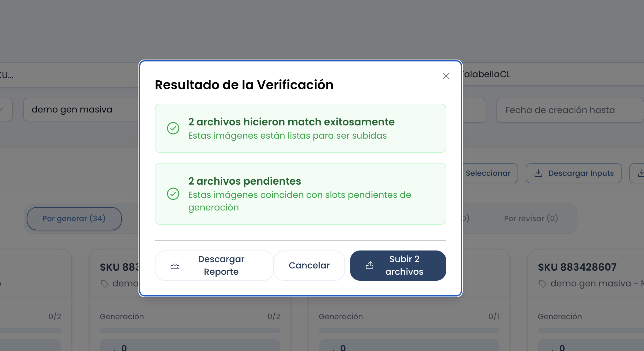Click the Seleccionar button
644x351 pixels.
coord(488,173)
